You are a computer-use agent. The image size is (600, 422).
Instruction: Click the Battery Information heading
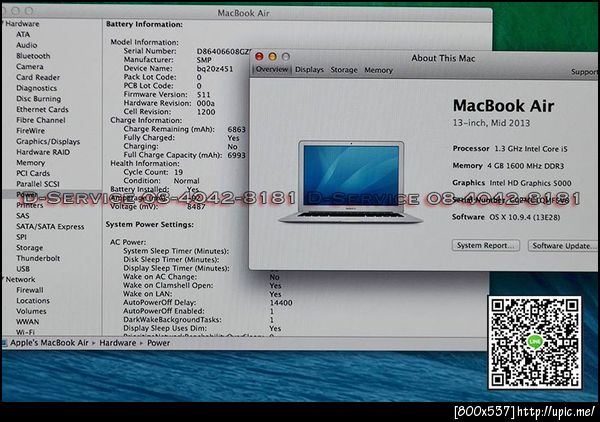pos(144,24)
